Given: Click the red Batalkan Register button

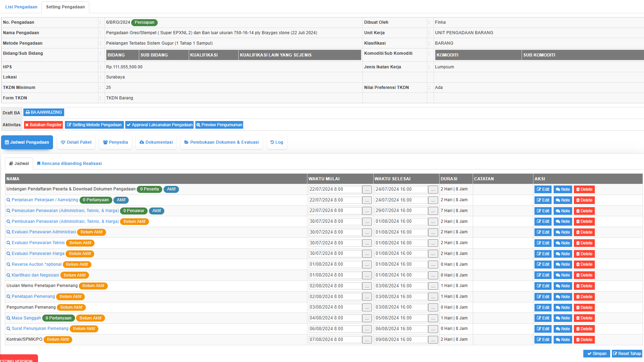Looking at the screenshot, I should 43,125.
